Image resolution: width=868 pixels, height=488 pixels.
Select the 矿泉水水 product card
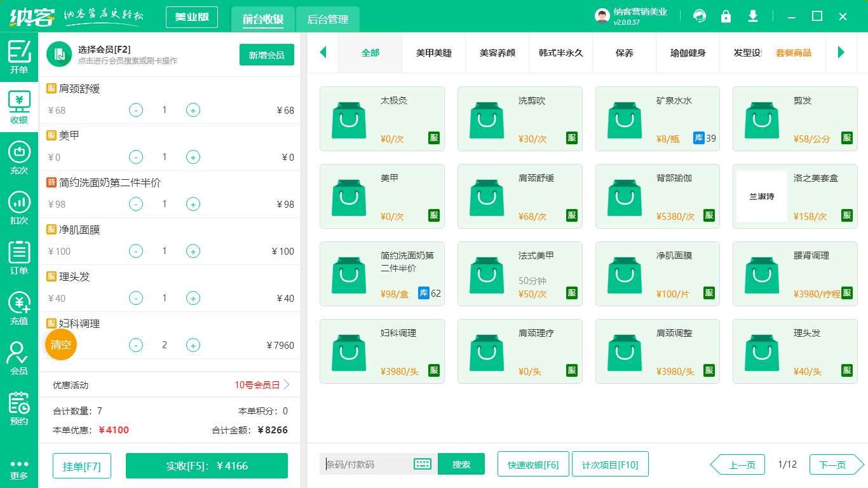click(x=658, y=119)
